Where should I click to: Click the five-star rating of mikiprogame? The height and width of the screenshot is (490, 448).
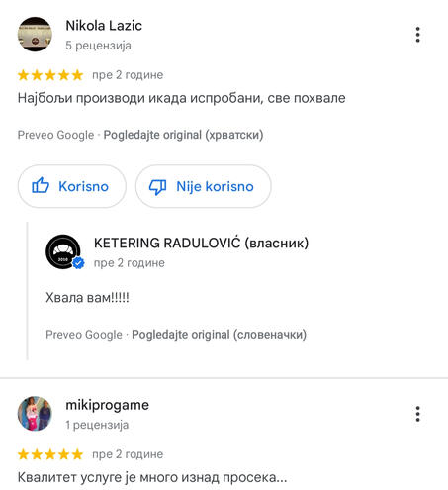(50, 454)
